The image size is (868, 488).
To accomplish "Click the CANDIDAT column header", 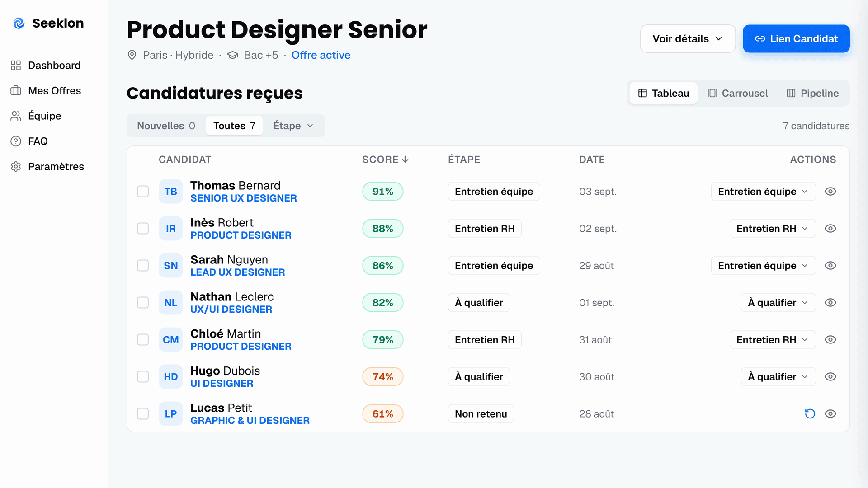I will 185,160.
